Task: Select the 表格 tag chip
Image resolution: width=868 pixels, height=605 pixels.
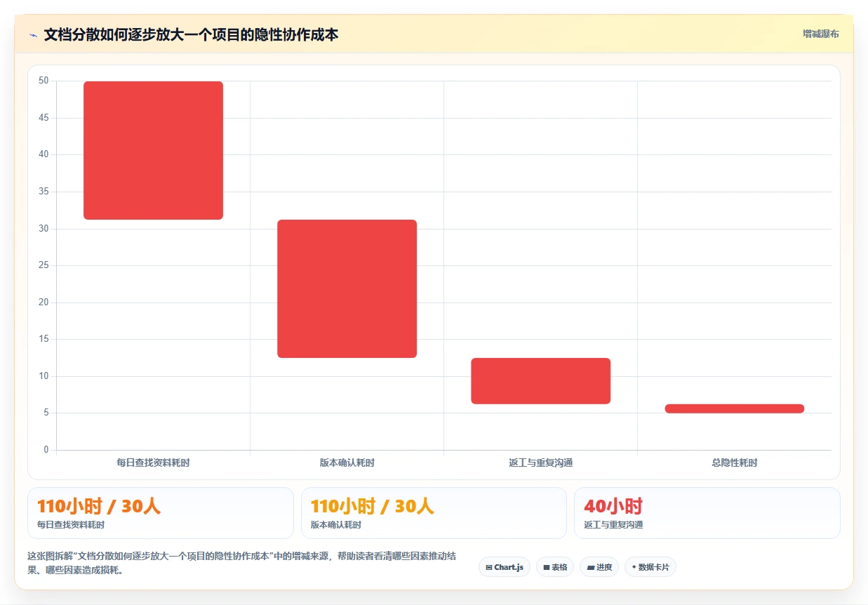Action: tap(555, 567)
